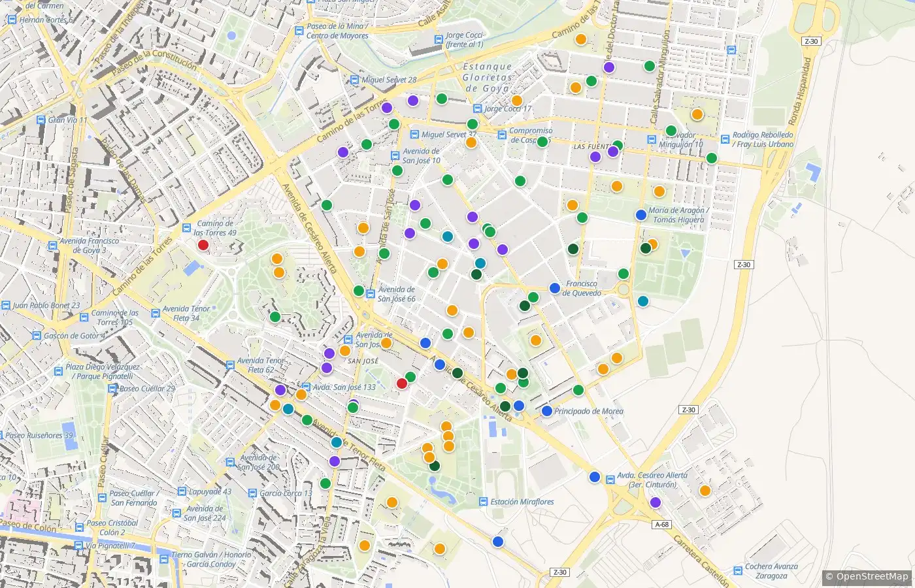Select the Miguel Servet 28 bus stop icon
This screenshot has height=588, width=915.
[354, 80]
